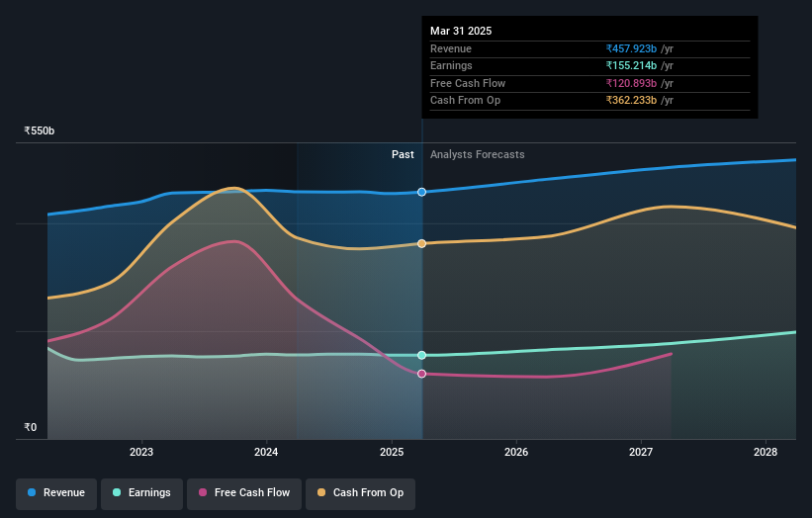812x518 pixels.
Task: Toggle the Revenue series legend button
Action: (x=56, y=493)
